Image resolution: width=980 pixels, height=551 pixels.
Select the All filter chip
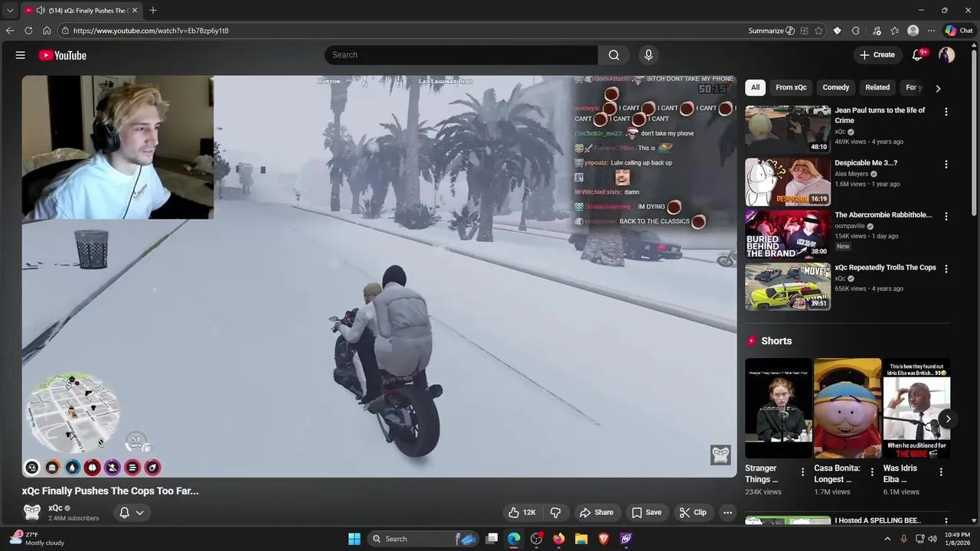click(x=755, y=87)
